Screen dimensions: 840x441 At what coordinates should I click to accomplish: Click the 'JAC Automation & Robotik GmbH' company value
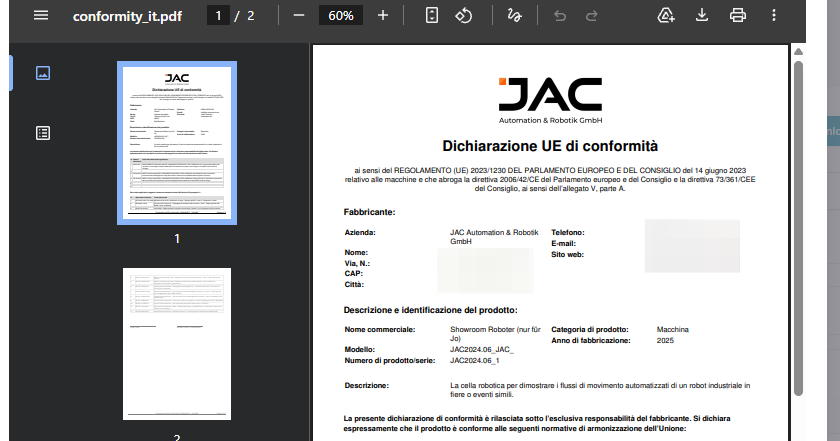[494, 237]
